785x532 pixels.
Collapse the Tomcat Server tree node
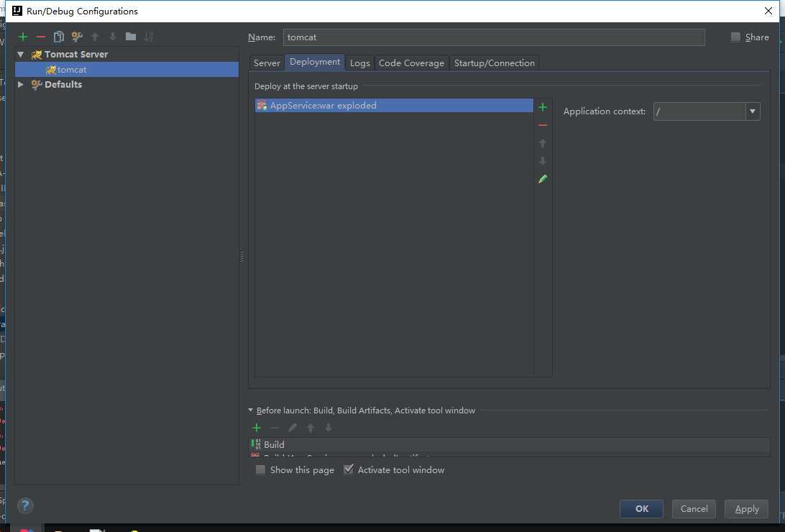(21, 54)
